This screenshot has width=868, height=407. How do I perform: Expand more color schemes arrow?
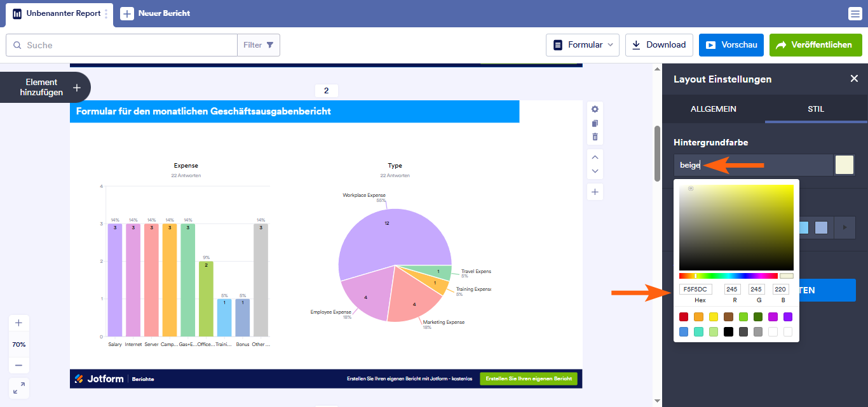tap(844, 227)
